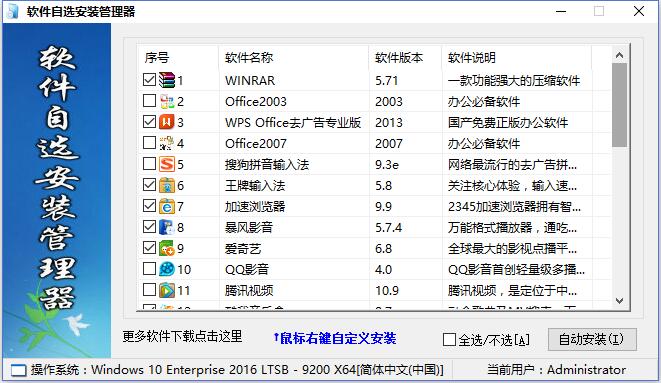Select the 加速浏览器 name cell

click(x=255, y=206)
